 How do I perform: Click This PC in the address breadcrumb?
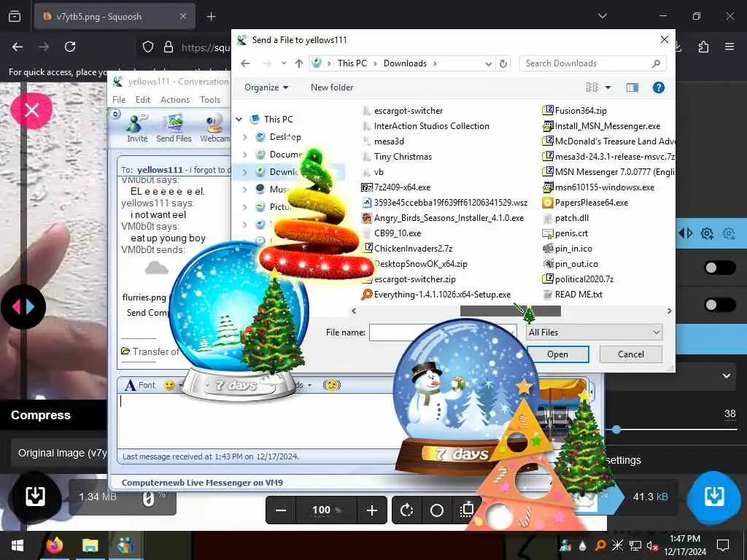click(352, 63)
